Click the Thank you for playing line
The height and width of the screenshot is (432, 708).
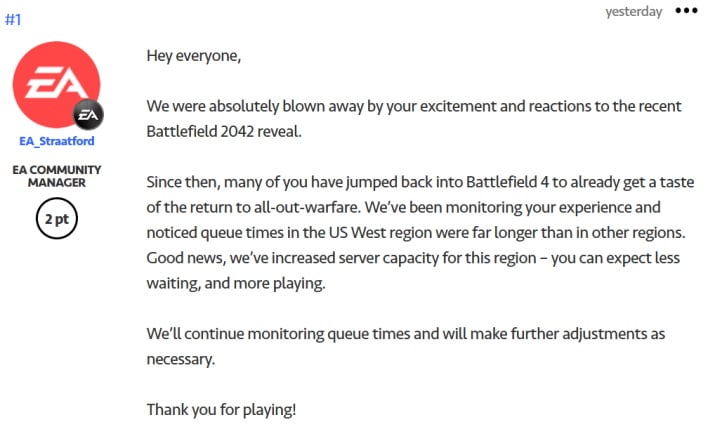tap(221, 410)
